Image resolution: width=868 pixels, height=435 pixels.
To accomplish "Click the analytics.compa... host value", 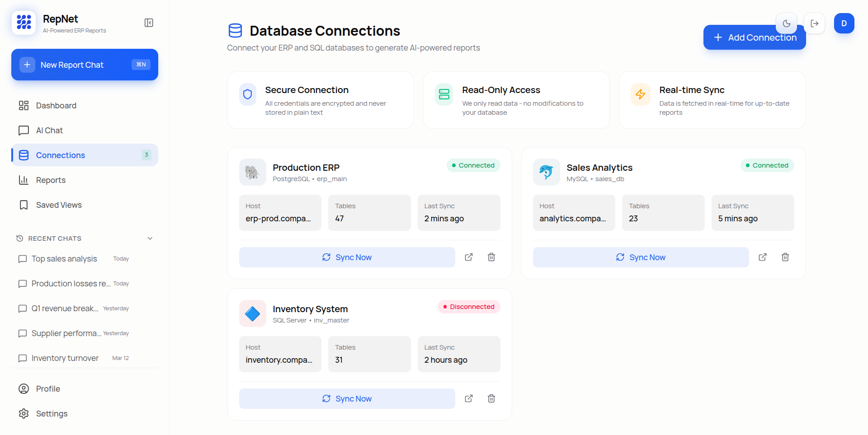I will (x=572, y=219).
